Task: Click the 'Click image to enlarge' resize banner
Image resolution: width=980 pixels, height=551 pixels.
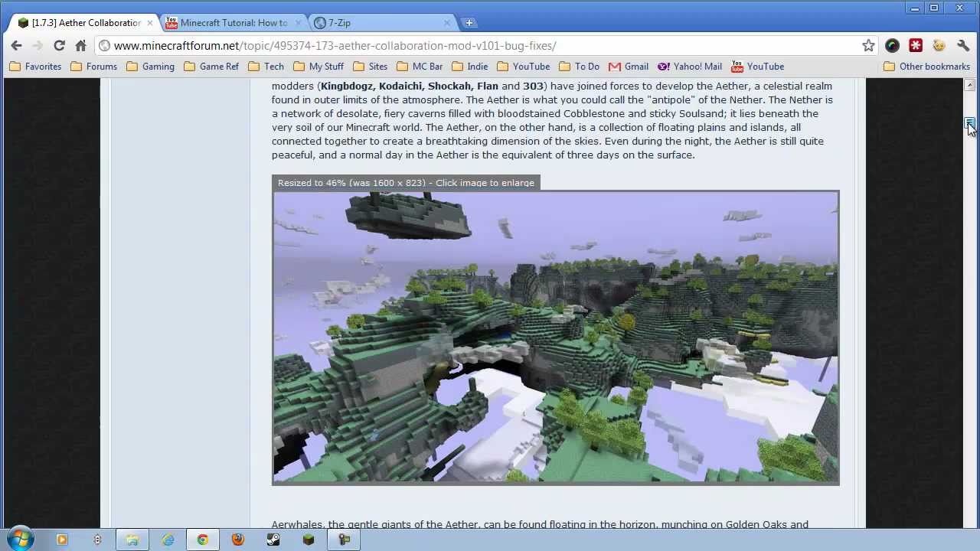Action: (x=406, y=183)
